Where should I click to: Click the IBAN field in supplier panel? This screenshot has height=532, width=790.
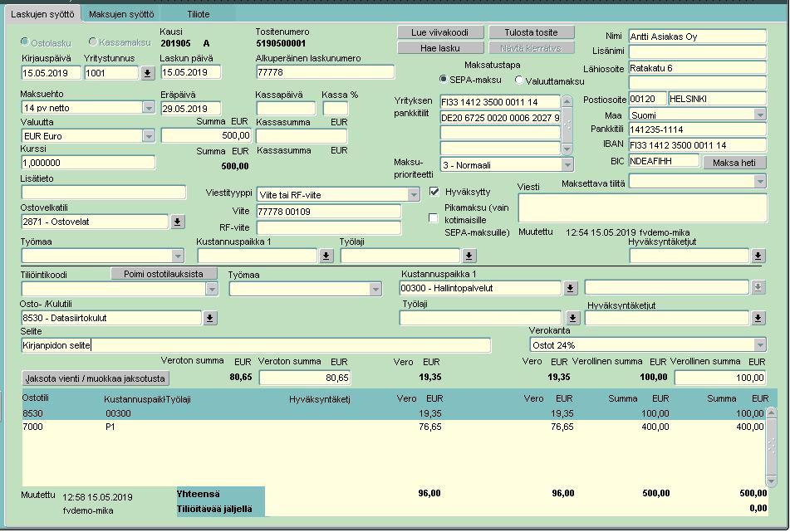click(697, 145)
